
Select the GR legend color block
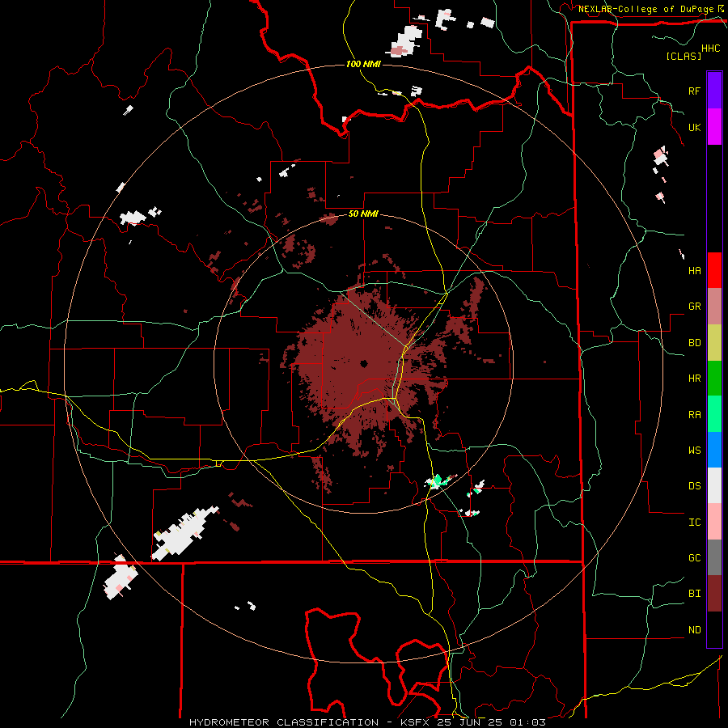click(714, 307)
